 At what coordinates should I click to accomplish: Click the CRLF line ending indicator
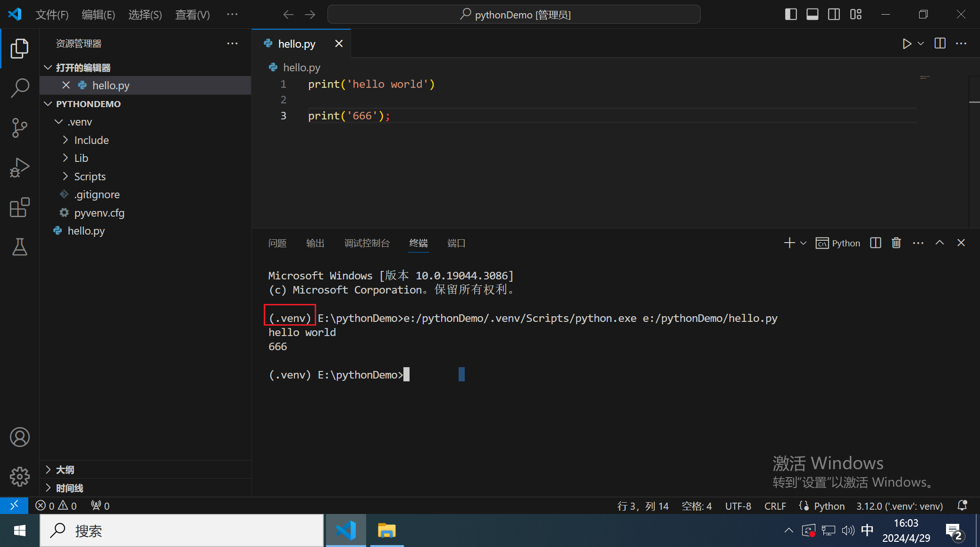pyautogui.click(x=775, y=506)
